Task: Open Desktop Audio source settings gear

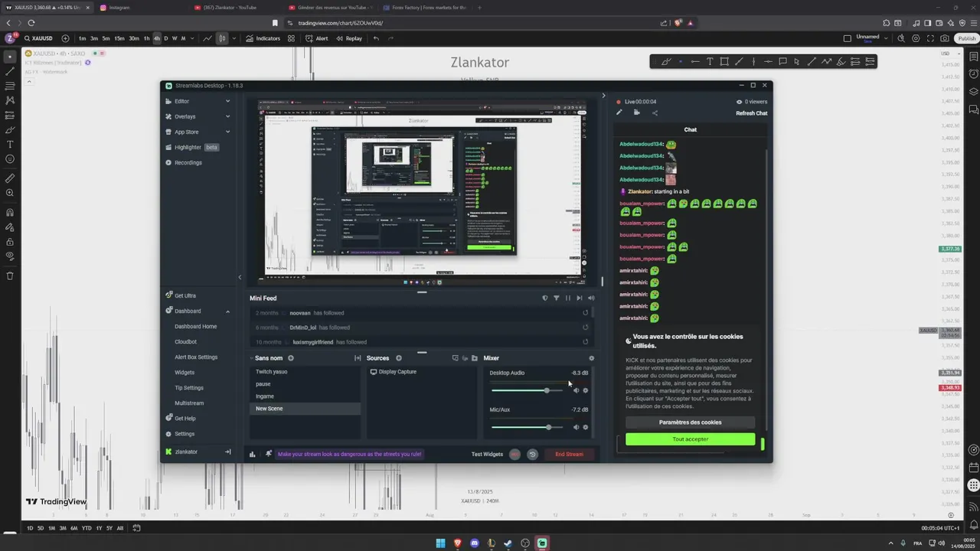Action: (x=586, y=390)
